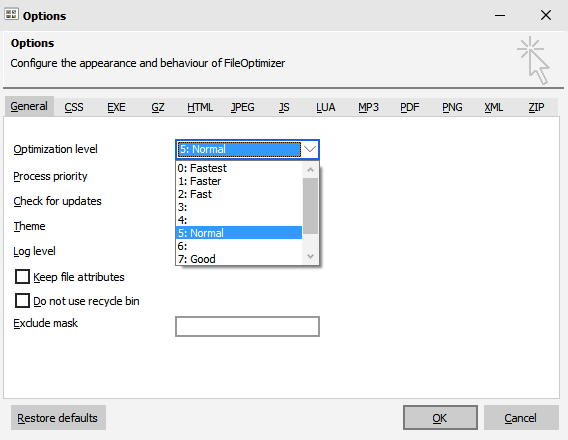Screen dimensions: 568x440
Task: Open the JPEG tab
Action: [243, 107]
